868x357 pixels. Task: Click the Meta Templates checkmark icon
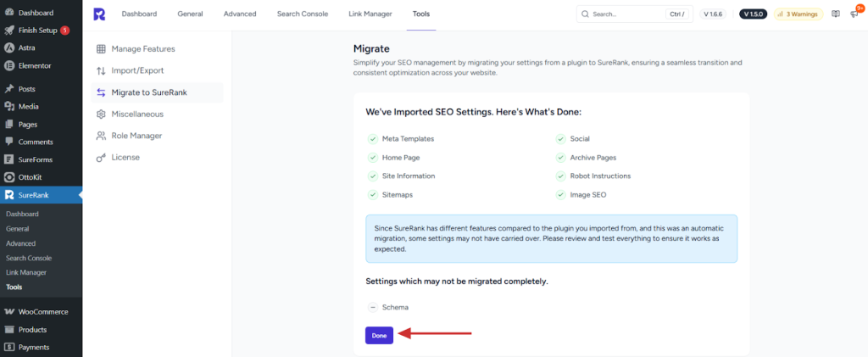(x=373, y=139)
